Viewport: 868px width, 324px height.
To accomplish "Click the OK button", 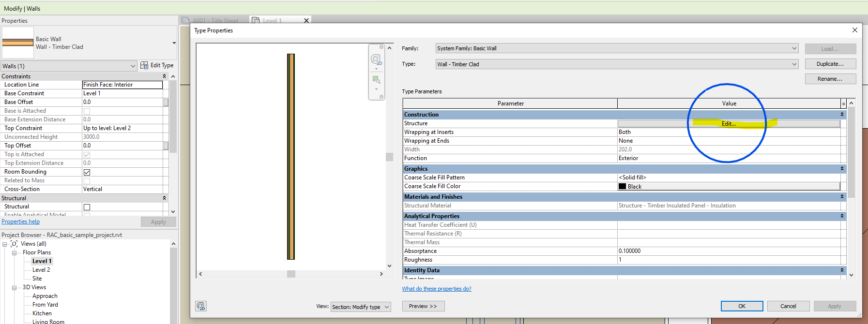I will (742, 306).
